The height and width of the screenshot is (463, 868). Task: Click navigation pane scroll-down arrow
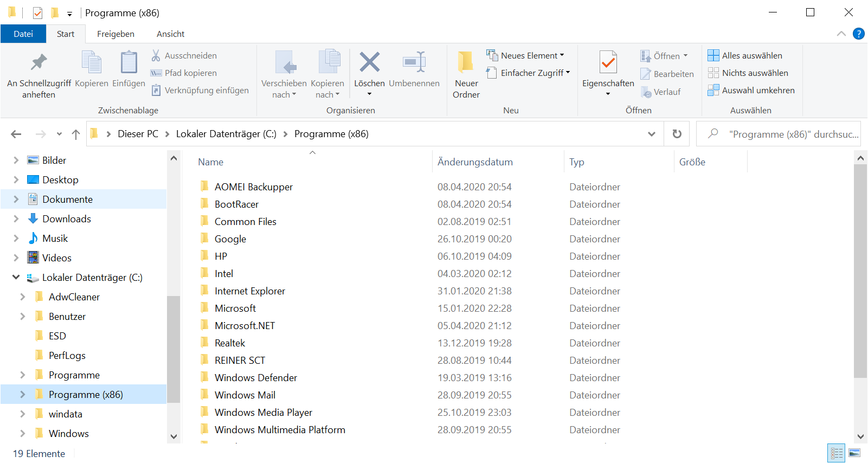pos(173,436)
